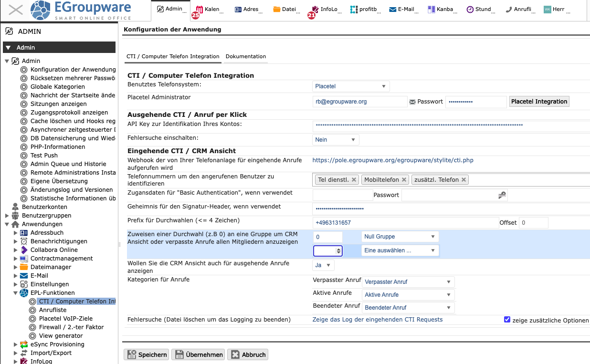Click the Prefix für Durchwahlen field
The width and height of the screenshot is (590, 364).
click(x=405, y=223)
